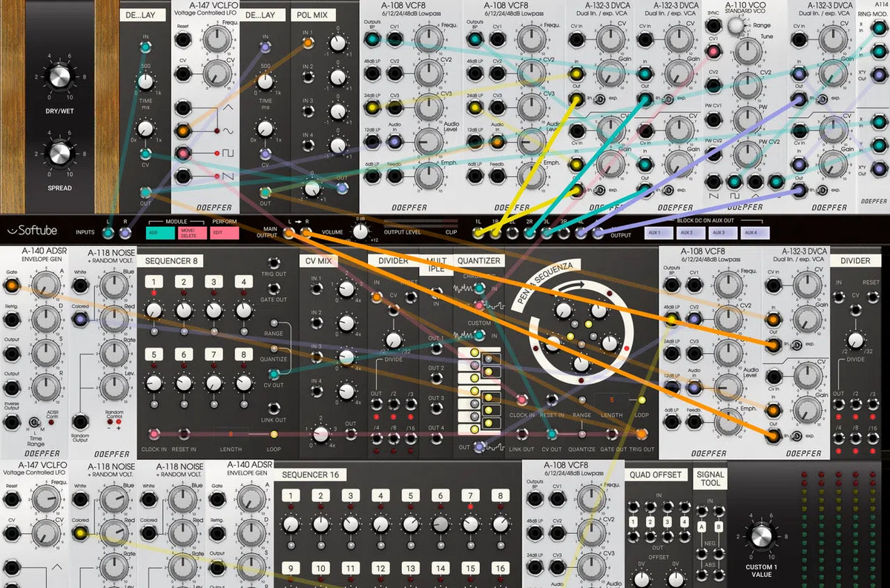The width and height of the screenshot is (890, 588).
Task: Adjust the VOLUME knob in the toolbar
Action: point(359,230)
